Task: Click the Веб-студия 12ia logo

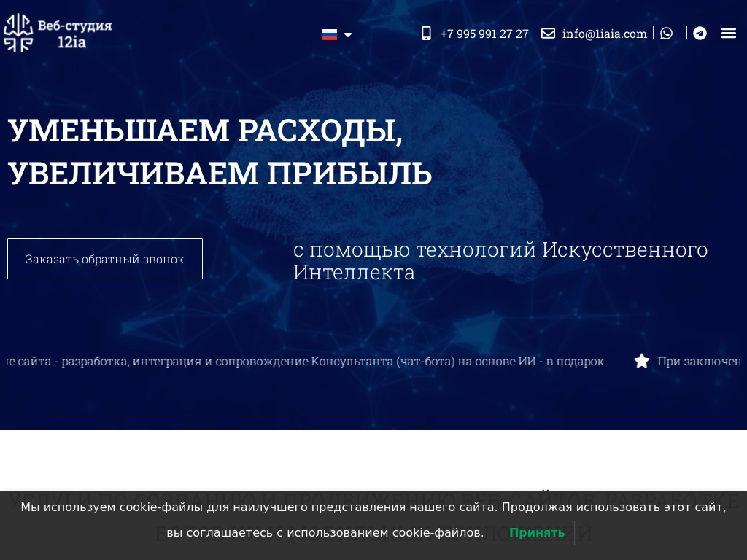Action: pyautogui.click(x=58, y=33)
